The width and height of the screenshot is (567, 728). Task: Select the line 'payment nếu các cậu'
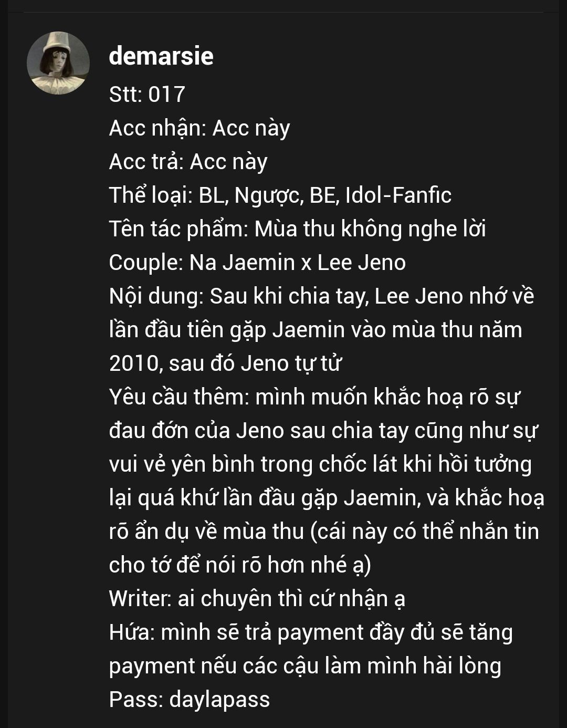[305, 666]
